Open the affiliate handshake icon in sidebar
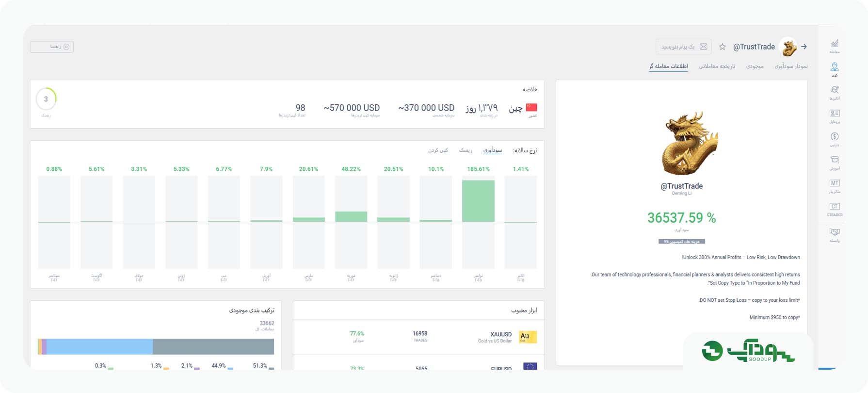The width and height of the screenshot is (868, 393). tap(835, 232)
